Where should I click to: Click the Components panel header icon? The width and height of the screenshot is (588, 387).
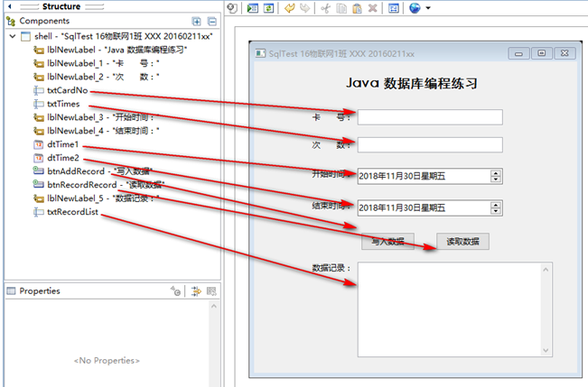tap(11, 22)
